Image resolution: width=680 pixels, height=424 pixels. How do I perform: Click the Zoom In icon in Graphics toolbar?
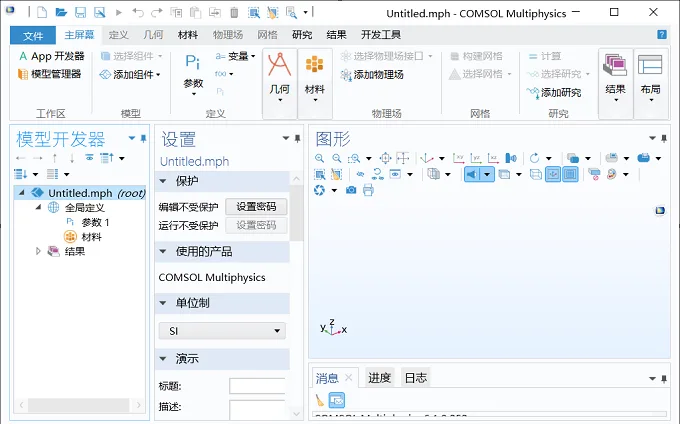[x=320, y=158]
